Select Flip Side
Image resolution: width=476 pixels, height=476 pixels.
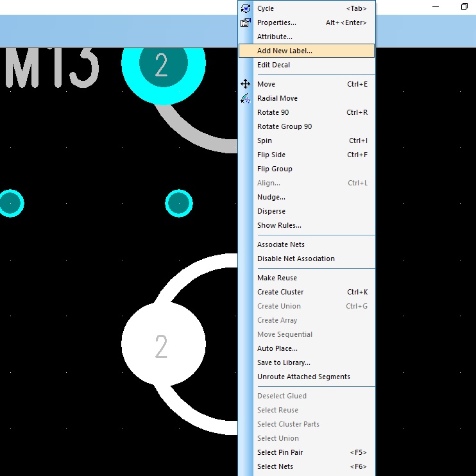(307, 155)
